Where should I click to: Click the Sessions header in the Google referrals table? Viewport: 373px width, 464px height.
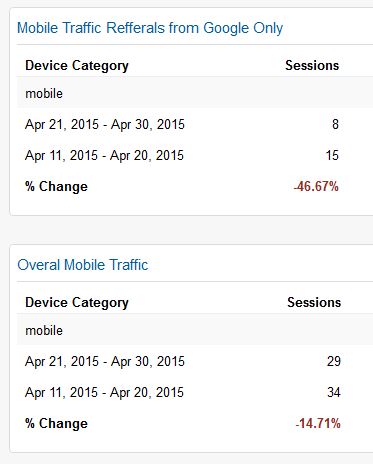point(312,65)
